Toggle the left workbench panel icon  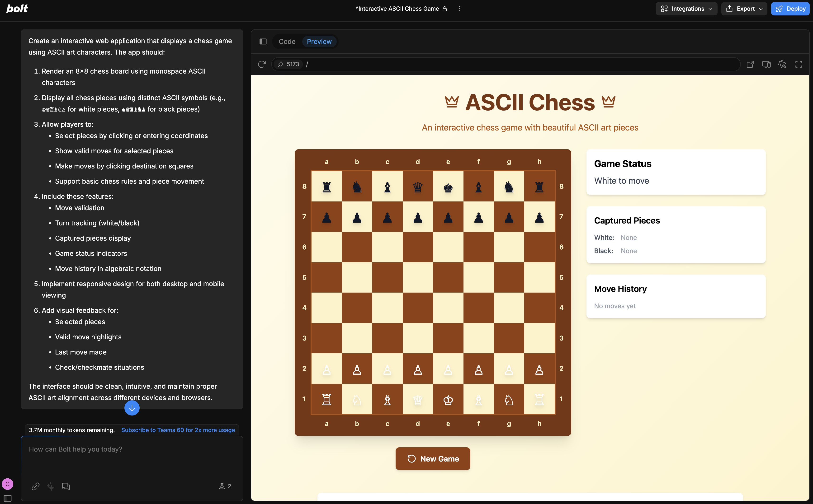click(263, 41)
